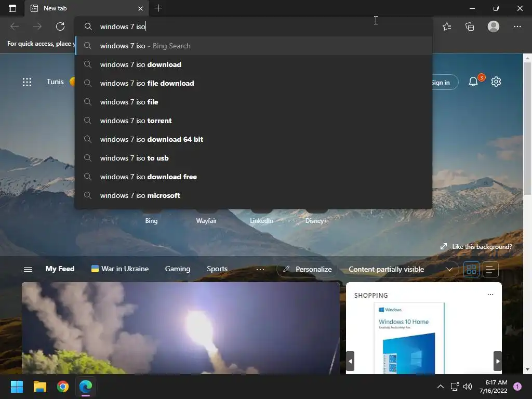Open the LinkedIn quick link
Image resolution: width=532 pixels, height=399 pixels.
click(261, 220)
